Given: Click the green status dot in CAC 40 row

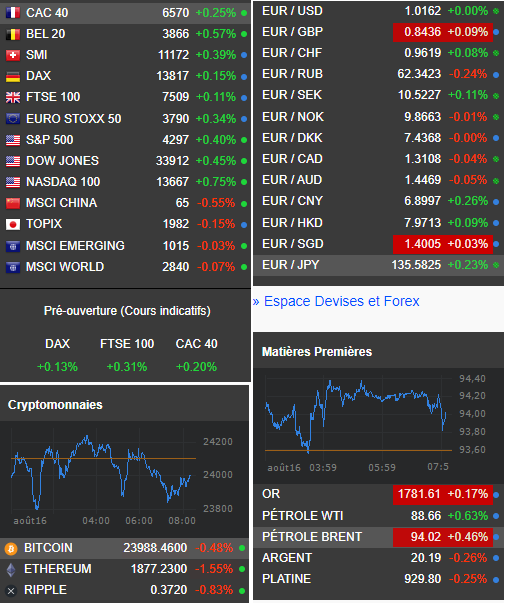Looking at the screenshot, I should 244,13.
